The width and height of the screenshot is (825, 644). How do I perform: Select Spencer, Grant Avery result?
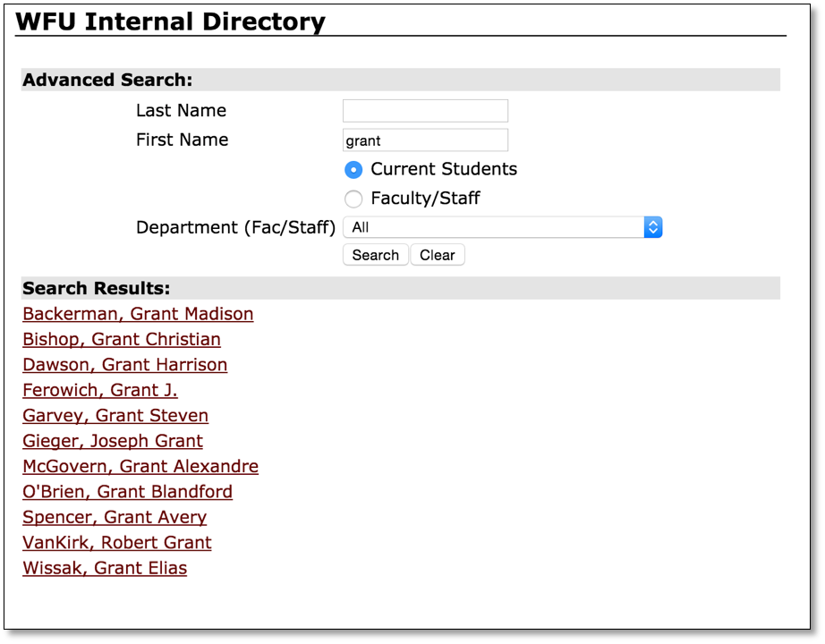pos(115,518)
